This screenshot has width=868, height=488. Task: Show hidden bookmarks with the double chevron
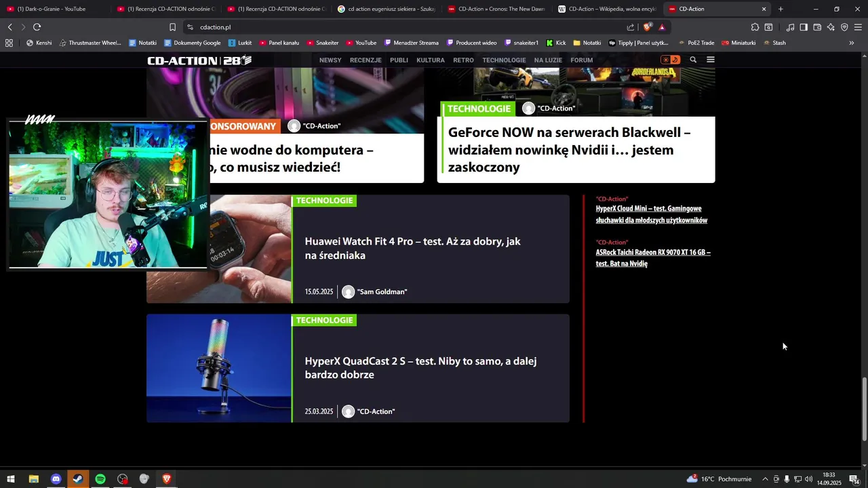click(852, 43)
